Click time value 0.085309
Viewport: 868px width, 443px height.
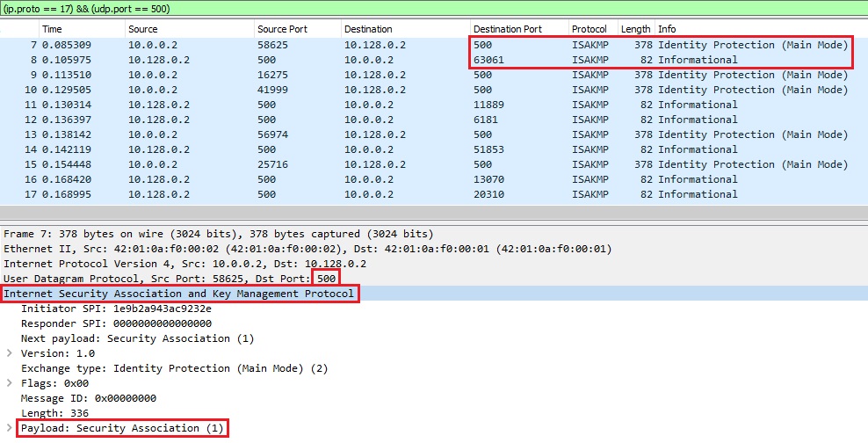[x=67, y=45]
